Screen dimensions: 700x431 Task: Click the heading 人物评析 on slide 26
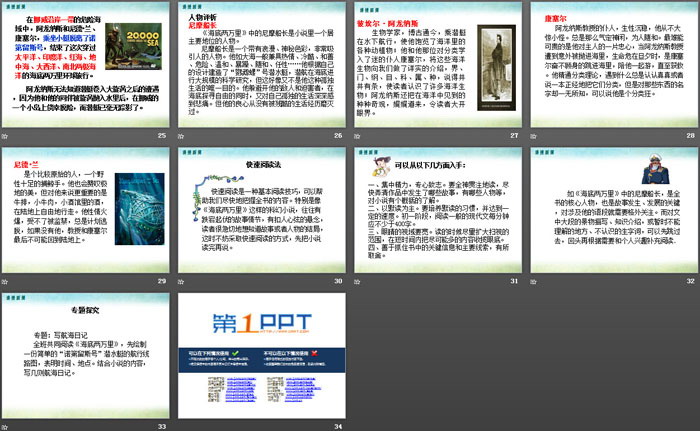coord(202,17)
